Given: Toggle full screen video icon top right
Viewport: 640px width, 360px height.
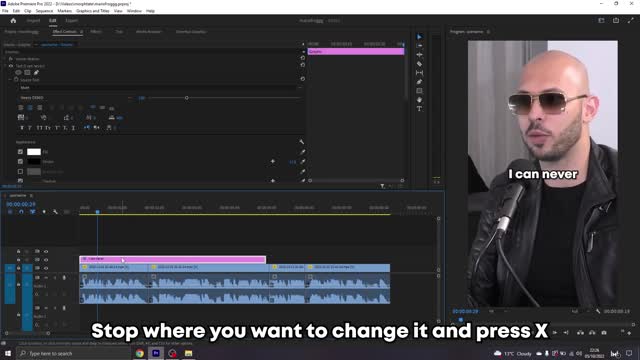Looking at the screenshot, I should (631, 20).
